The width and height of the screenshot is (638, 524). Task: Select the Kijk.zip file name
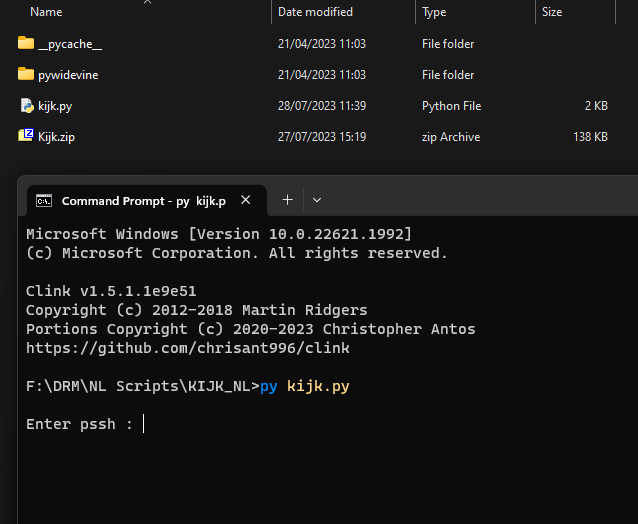(56, 137)
